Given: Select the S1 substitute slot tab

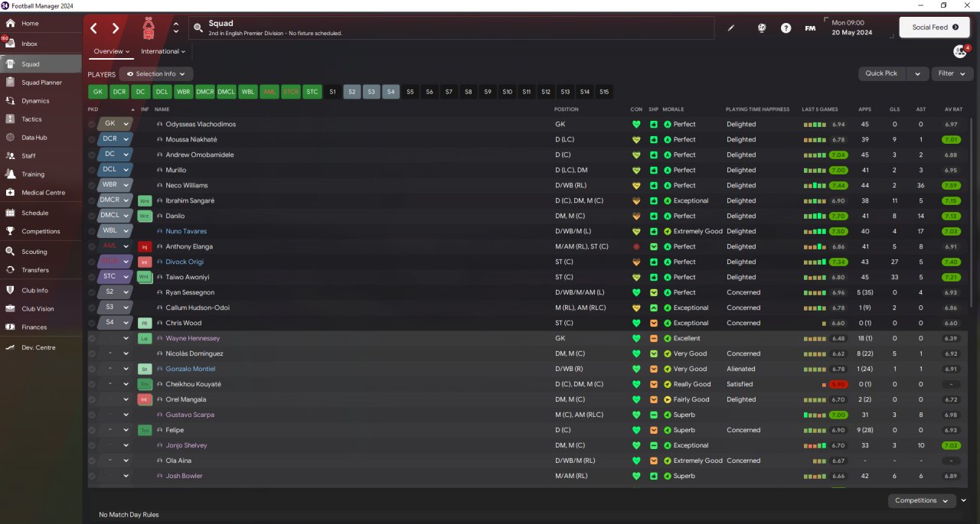Looking at the screenshot, I should 332,92.
